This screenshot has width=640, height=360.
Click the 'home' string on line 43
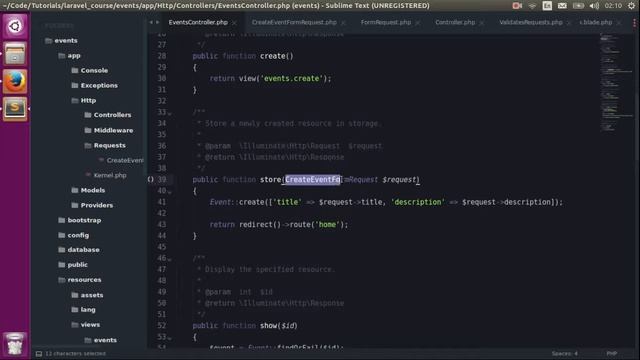[x=327, y=224]
